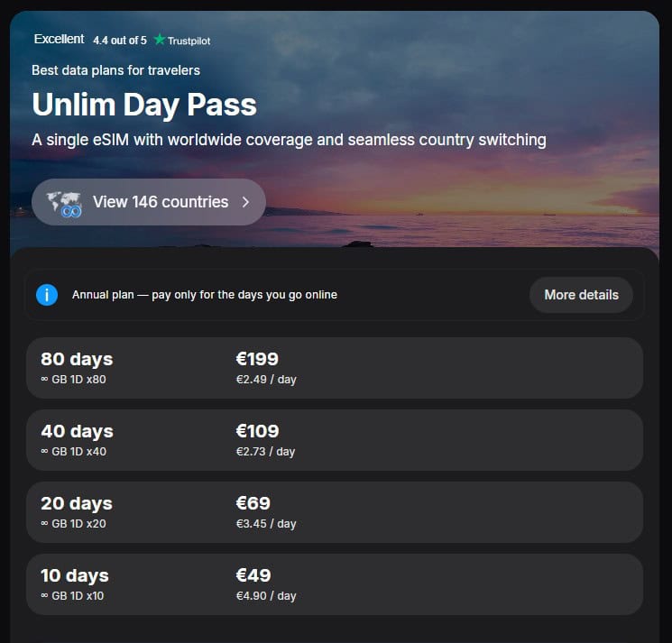
Task: Click the Unlim Day Pass heading
Action: pyautogui.click(x=144, y=105)
